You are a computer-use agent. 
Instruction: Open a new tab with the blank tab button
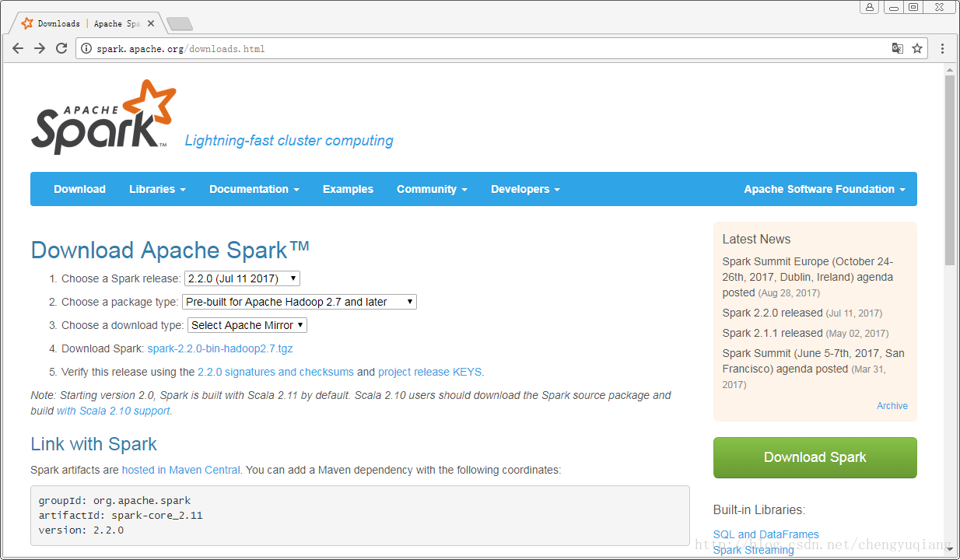pyautogui.click(x=180, y=24)
